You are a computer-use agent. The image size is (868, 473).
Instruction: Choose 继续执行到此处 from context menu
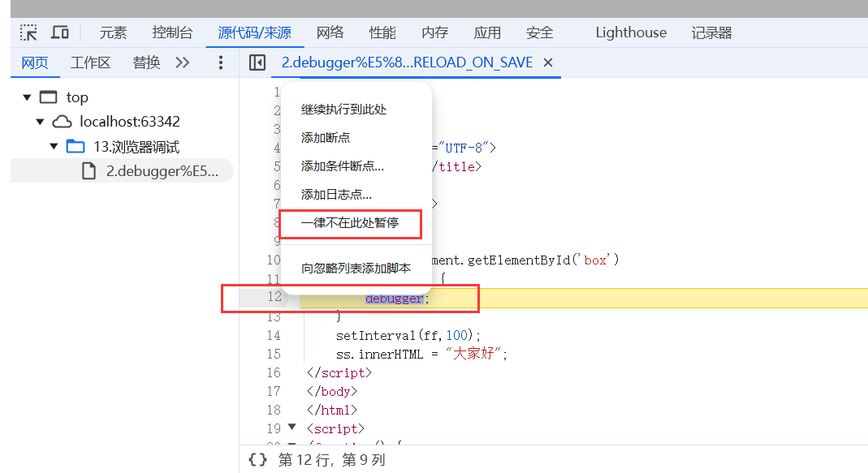[343, 110]
